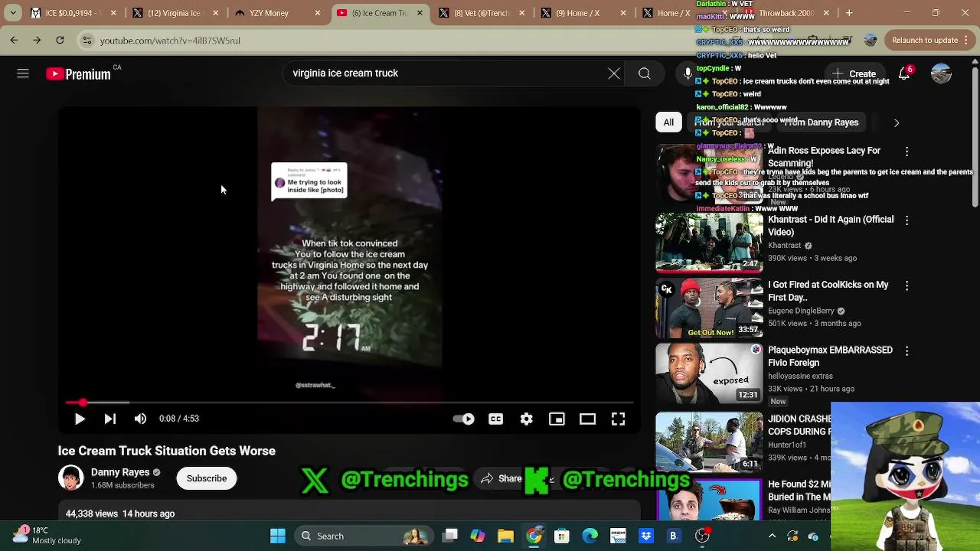Open options for Adin Ross Exposes Lacy video

(x=907, y=152)
